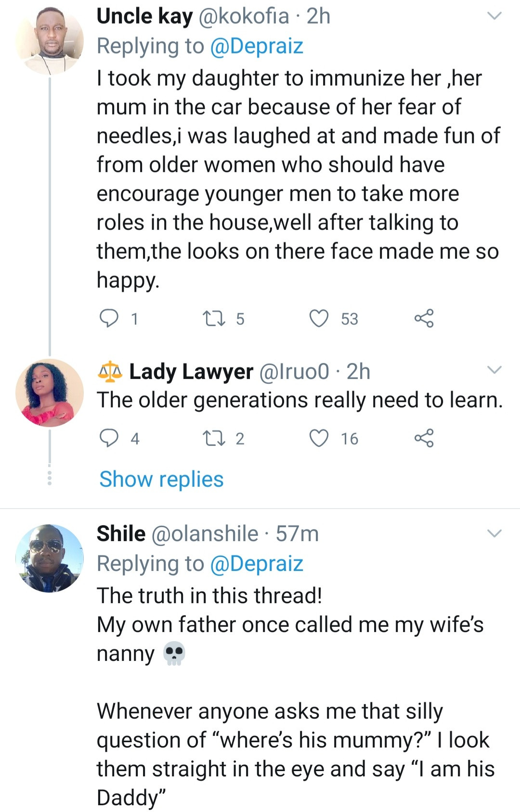The image size is (520, 812).
Task: Open options chevron on Shile's tweet
Action: (x=494, y=533)
